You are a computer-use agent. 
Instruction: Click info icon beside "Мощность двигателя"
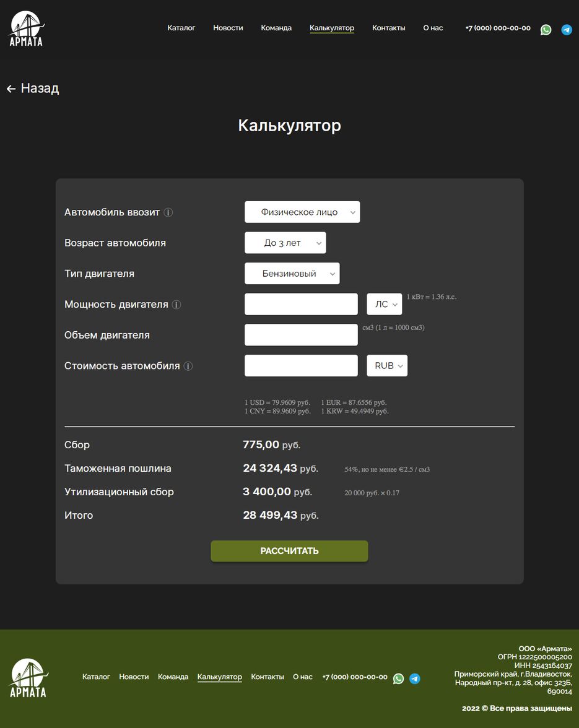point(176,305)
